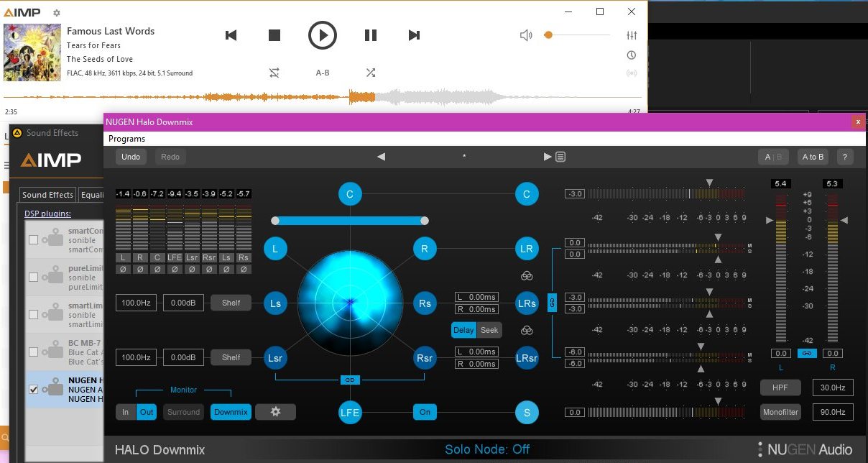Image resolution: width=868 pixels, height=463 pixels.
Task: Open the sleep timer clock icon
Action: [632, 55]
